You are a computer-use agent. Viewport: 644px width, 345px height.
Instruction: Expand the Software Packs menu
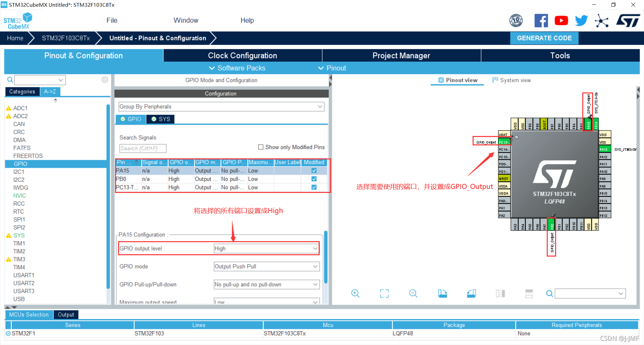click(237, 68)
